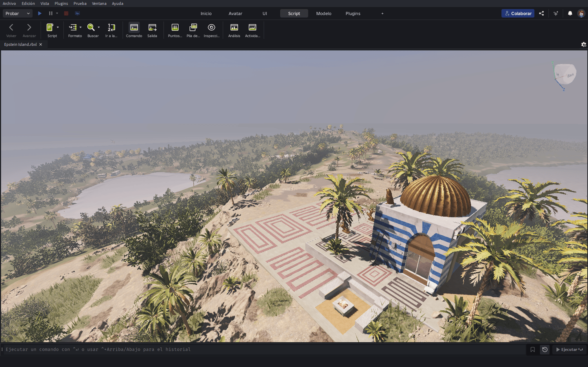Screen dimensions: 588x367
Task: Switch to the Avatar ribbon tab
Action: tap(236, 13)
